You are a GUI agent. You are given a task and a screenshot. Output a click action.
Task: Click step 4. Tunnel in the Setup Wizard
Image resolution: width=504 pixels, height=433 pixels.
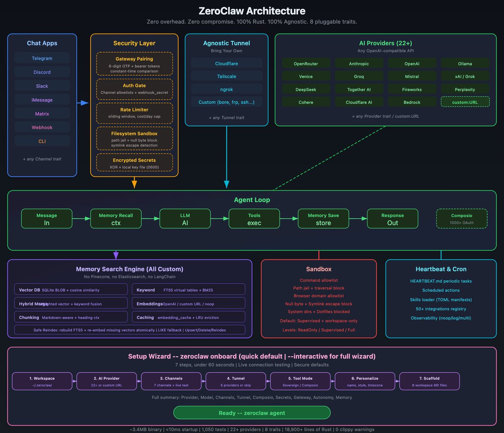point(236,381)
